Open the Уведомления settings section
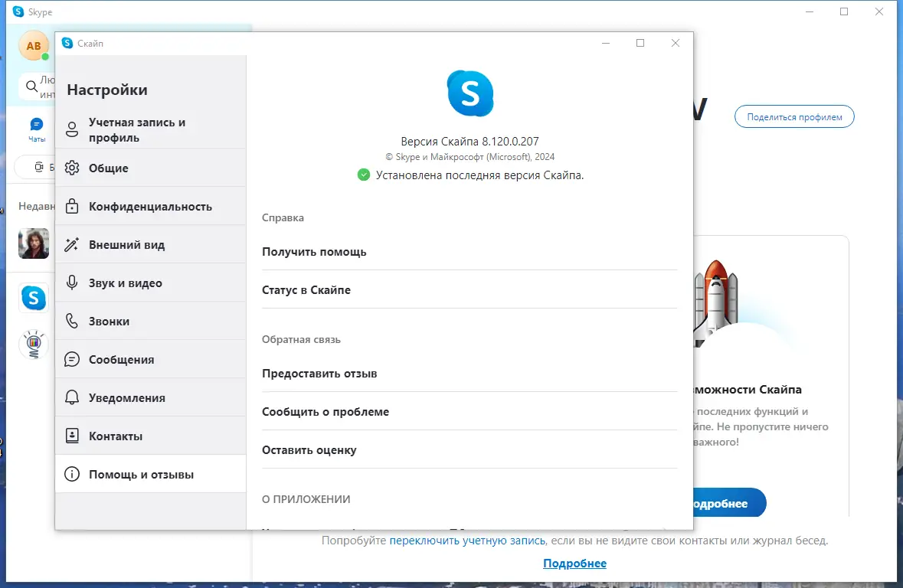The height and width of the screenshot is (588, 903). point(150,398)
